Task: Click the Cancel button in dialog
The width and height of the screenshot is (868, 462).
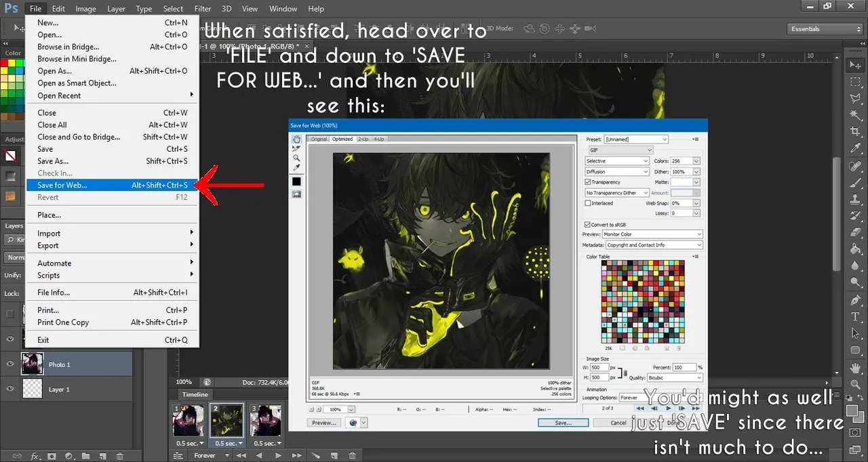Action: [618, 423]
